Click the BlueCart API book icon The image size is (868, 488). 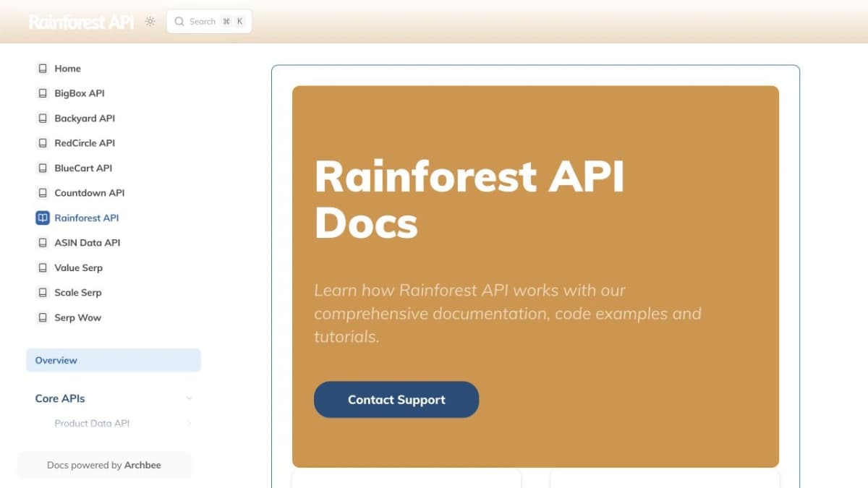43,168
